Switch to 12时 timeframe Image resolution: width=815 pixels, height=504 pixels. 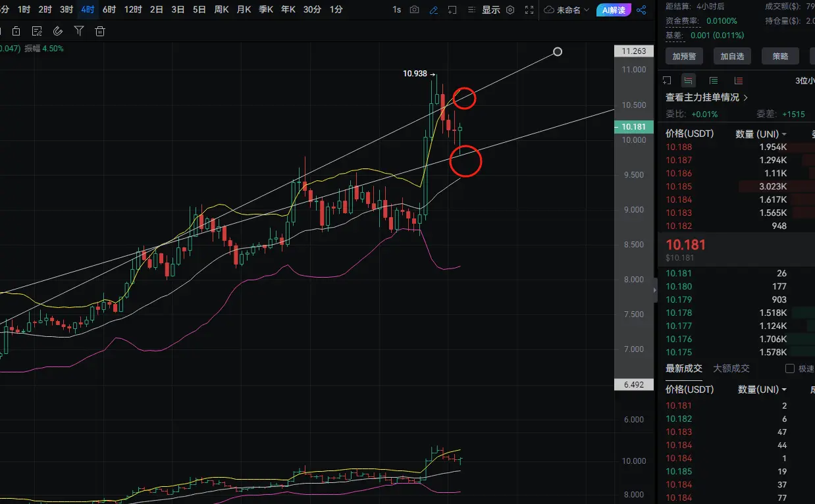(x=133, y=9)
